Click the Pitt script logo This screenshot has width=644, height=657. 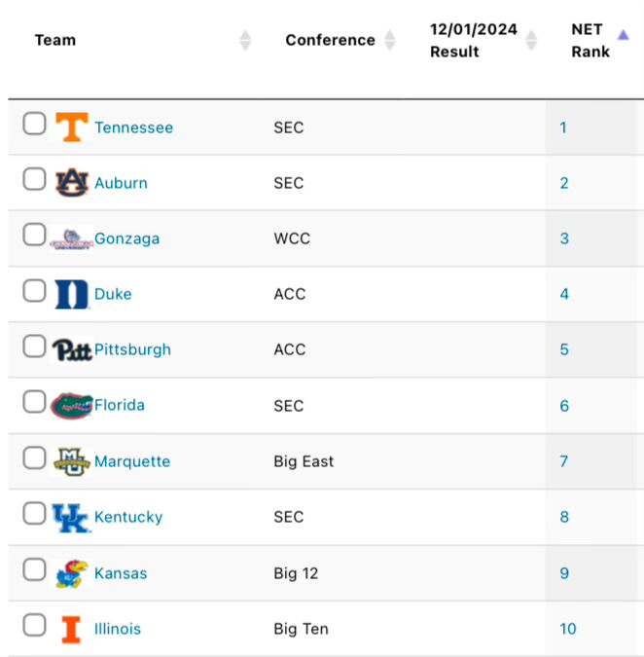coord(72,349)
